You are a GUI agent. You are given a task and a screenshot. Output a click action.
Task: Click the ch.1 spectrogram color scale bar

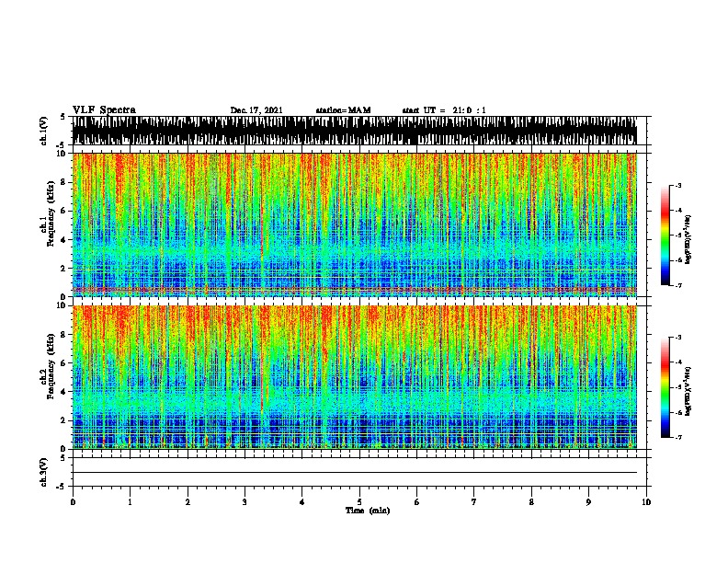pos(665,236)
